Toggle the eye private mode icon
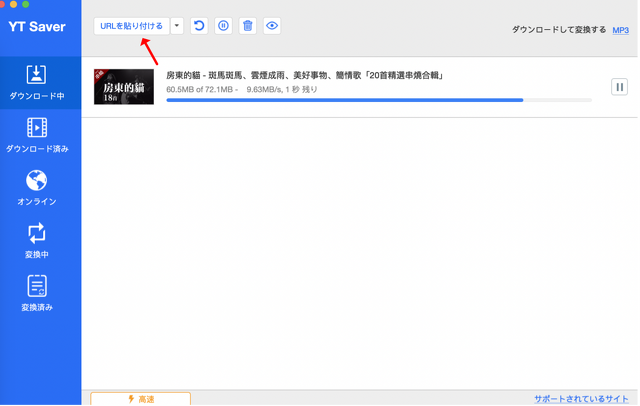The image size is (640, 406). click(x=271, y=26)
